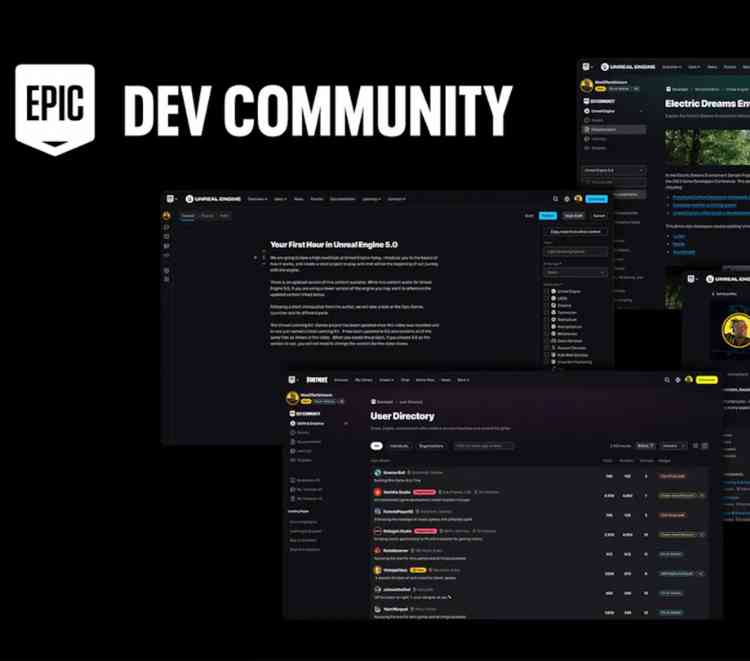750x661 pixels.
Task: Open the dropdown in the editor's right settings panel
Action: 575,272
